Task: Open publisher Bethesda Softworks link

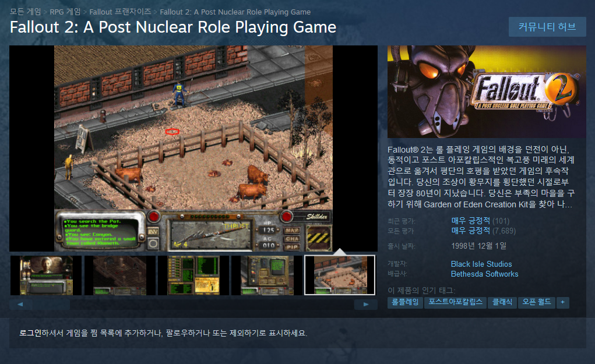Action: (485, 274)
